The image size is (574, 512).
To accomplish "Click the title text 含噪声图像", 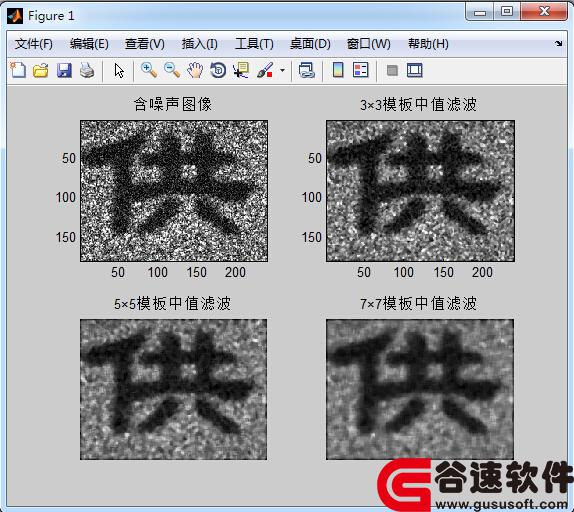I will [173, 104].
